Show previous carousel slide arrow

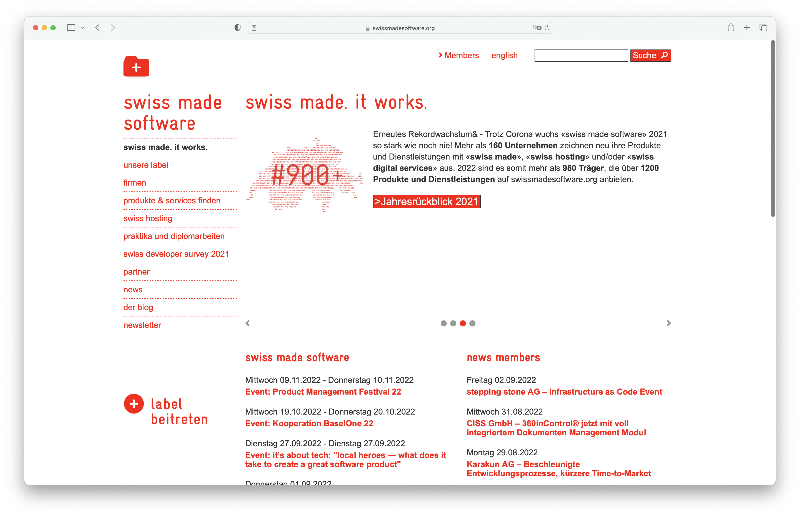[x=247, y=323]
